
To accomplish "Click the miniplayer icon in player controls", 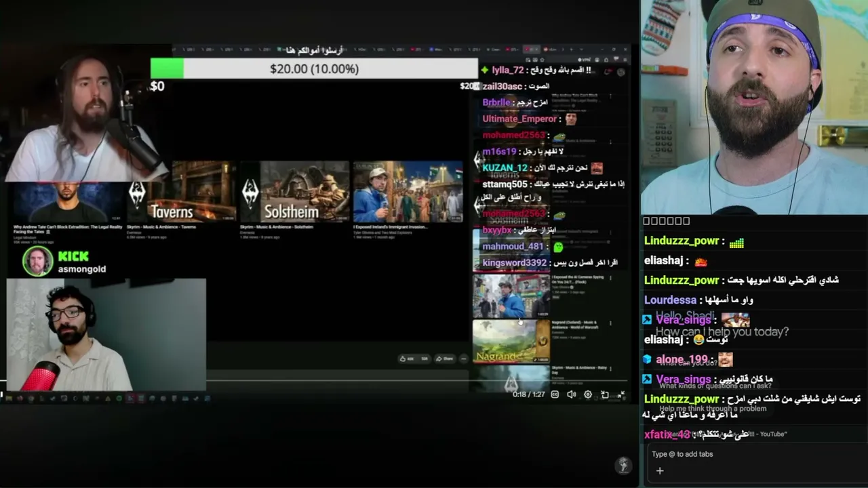I will coord(605,394).
